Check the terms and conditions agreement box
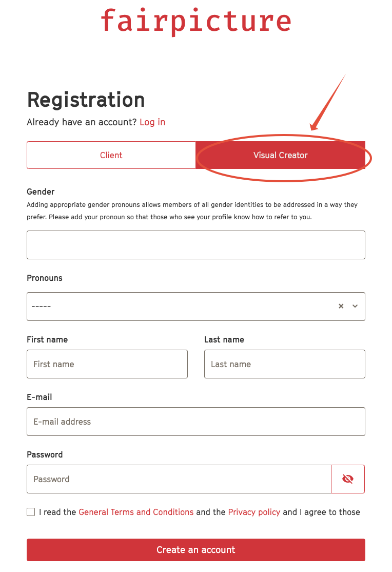Viewport: 392px width, 572px height. [x=31, y=512]
